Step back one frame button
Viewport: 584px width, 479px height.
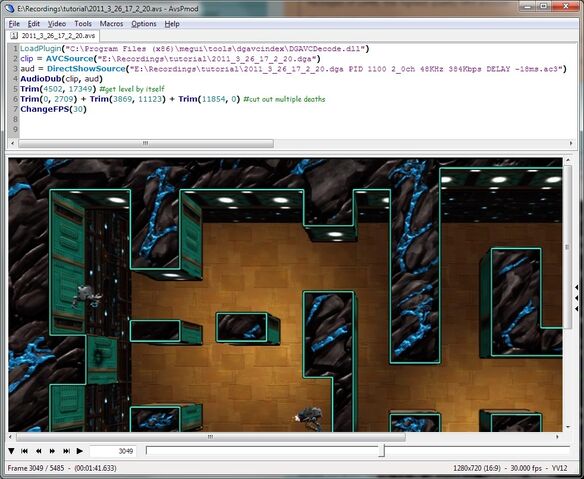[x=38, y=451]
